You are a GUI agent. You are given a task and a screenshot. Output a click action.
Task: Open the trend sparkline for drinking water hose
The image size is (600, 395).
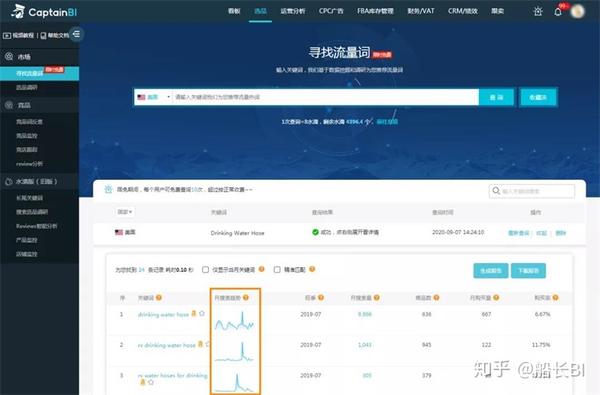pos(235,321)
